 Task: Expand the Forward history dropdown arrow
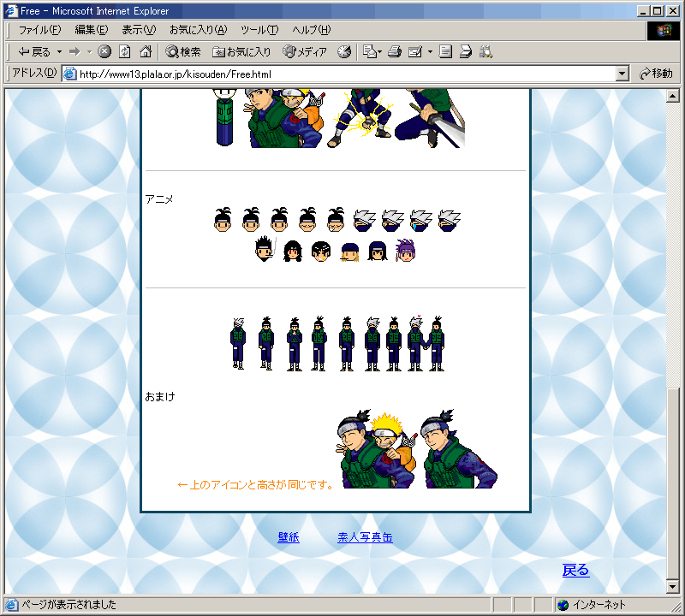point(89,52)
